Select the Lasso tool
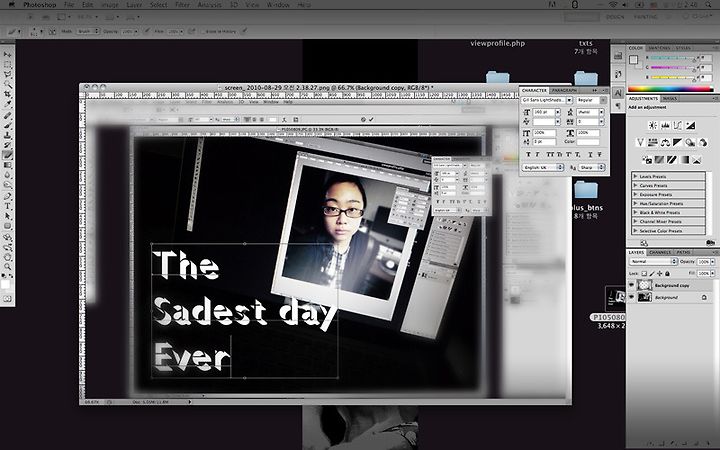 click(x=8, y=74)
